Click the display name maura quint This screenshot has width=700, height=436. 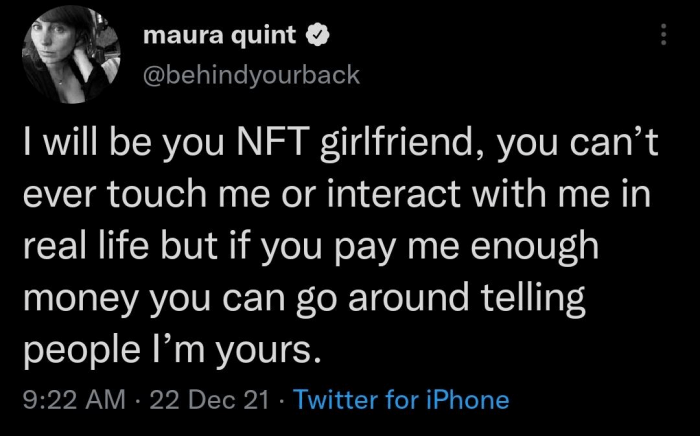pos(220,37)
